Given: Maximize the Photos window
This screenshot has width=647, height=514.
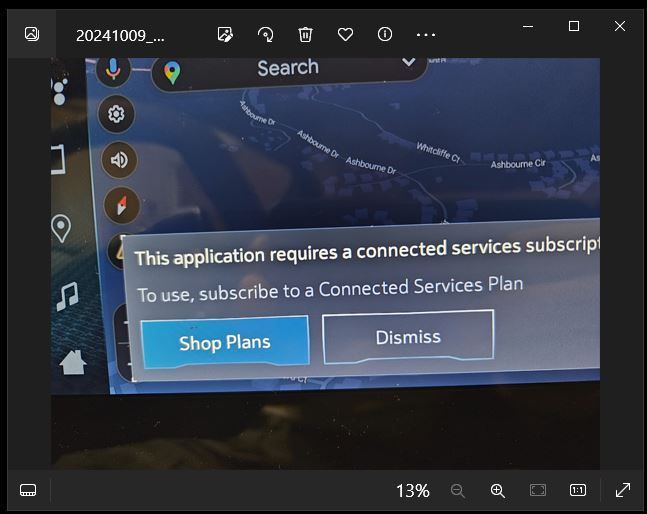Looking at the screenshot, I should coord(574,27).
